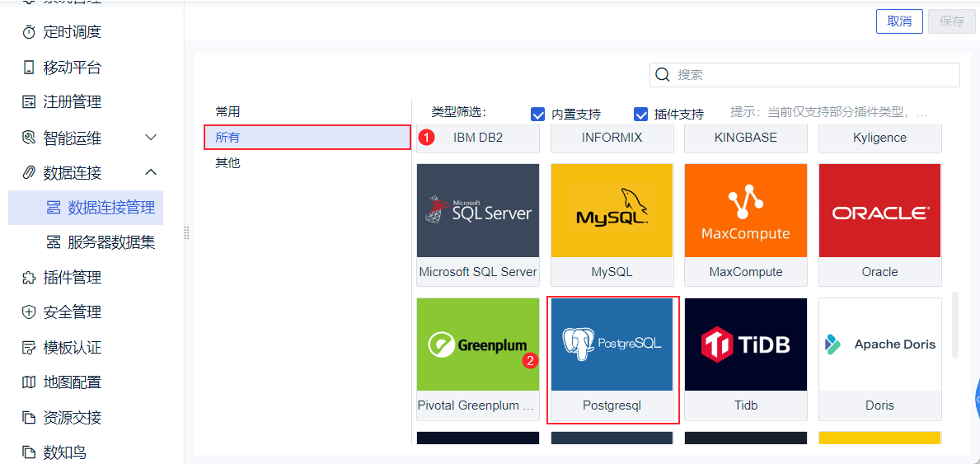Click the database list vertical scrollbar
The width and height of the screenshot is (980, 464).
954,326
